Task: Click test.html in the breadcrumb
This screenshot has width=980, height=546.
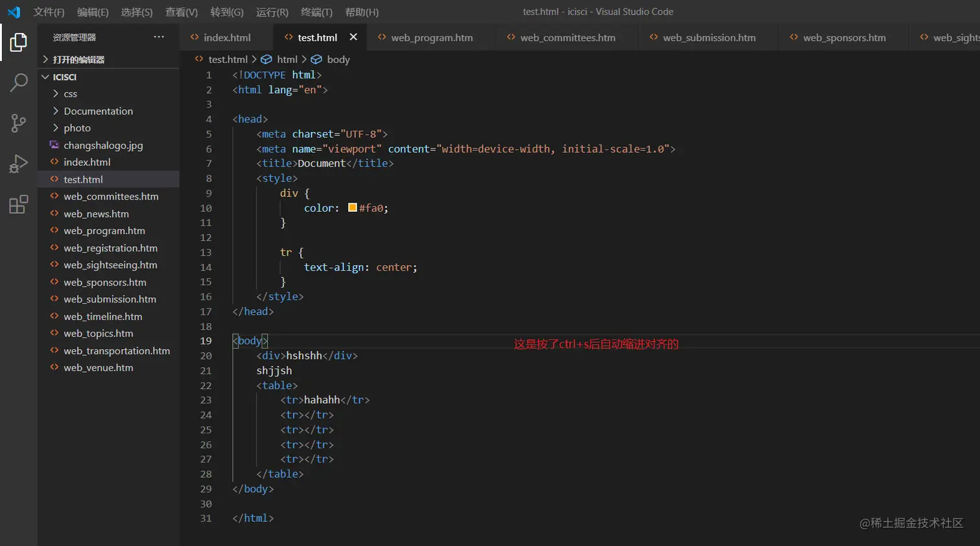Action: pyautogui.click(x=227, y=59)
